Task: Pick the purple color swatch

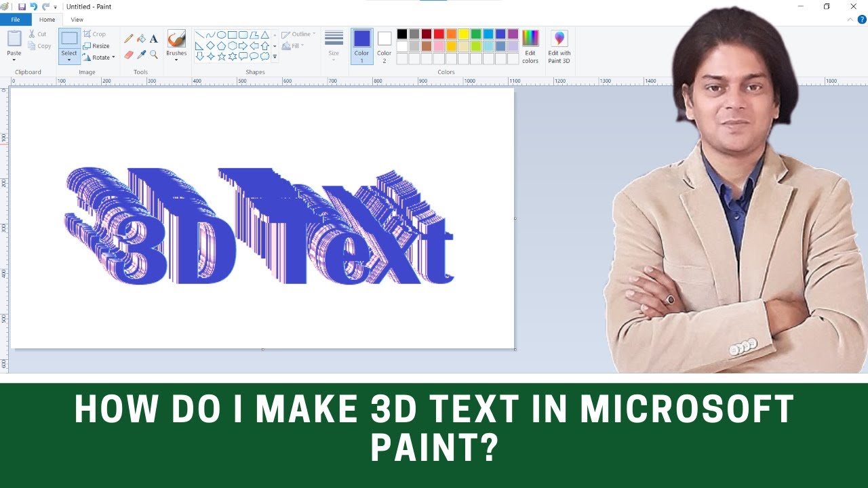Action: [512, 34]
